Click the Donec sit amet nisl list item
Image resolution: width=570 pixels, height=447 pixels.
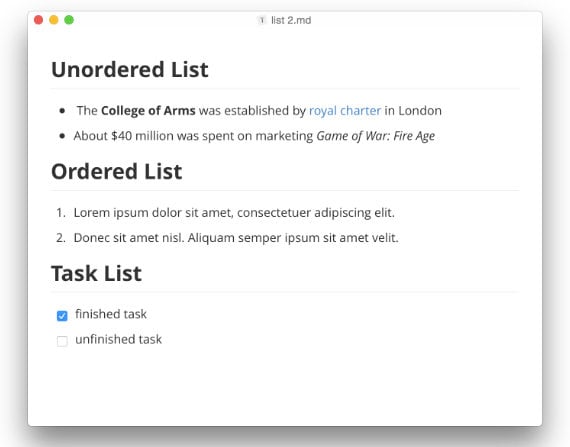(x=236, y=238)
